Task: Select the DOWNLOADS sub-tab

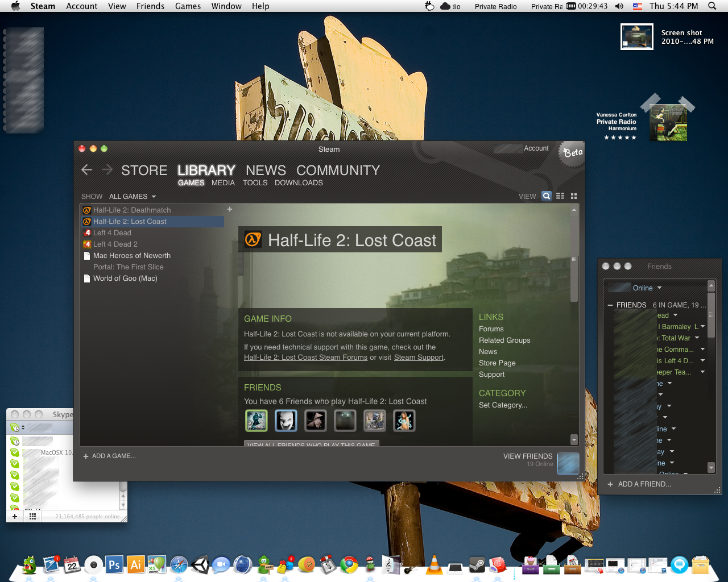Action: 299,183
